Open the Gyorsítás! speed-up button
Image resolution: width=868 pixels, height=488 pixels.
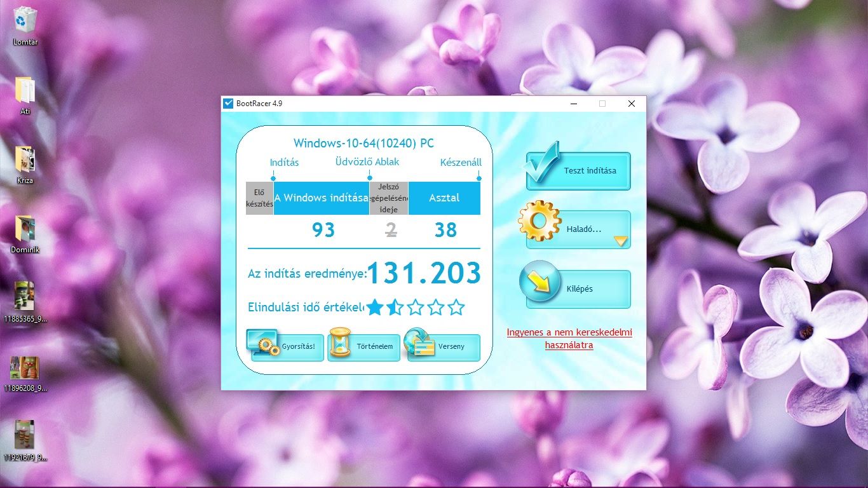pyautogui.click(x=287, y=347)
